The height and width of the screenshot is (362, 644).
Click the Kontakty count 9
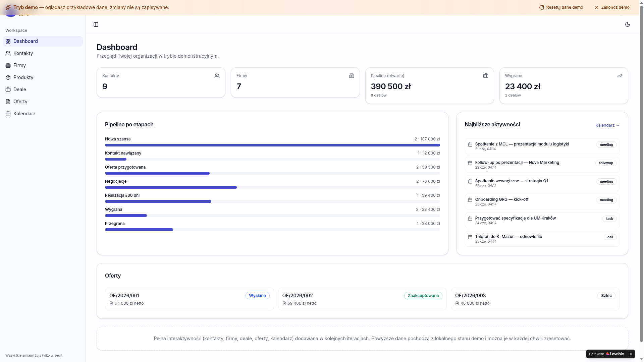[x=105, y=86]
